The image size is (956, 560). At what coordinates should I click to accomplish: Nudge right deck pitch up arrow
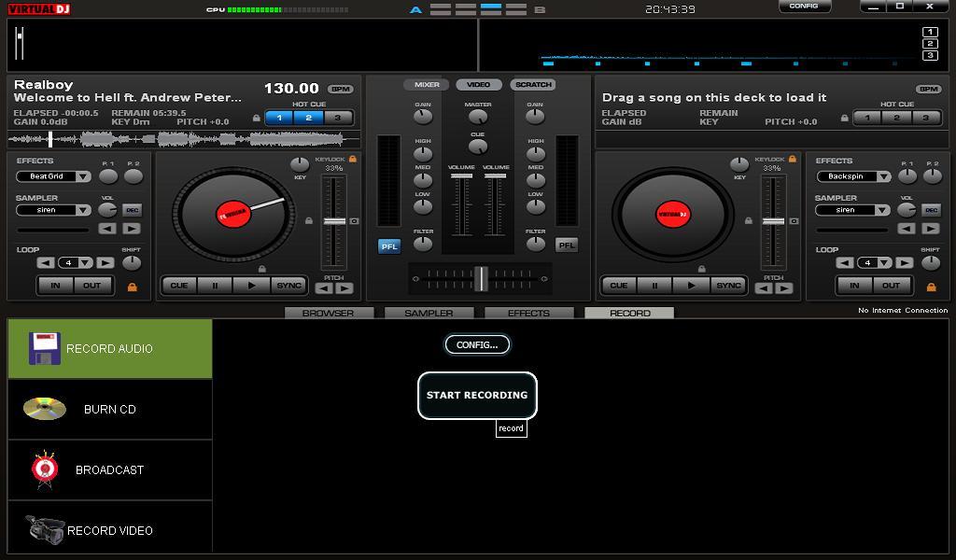[x=783, y=288]
